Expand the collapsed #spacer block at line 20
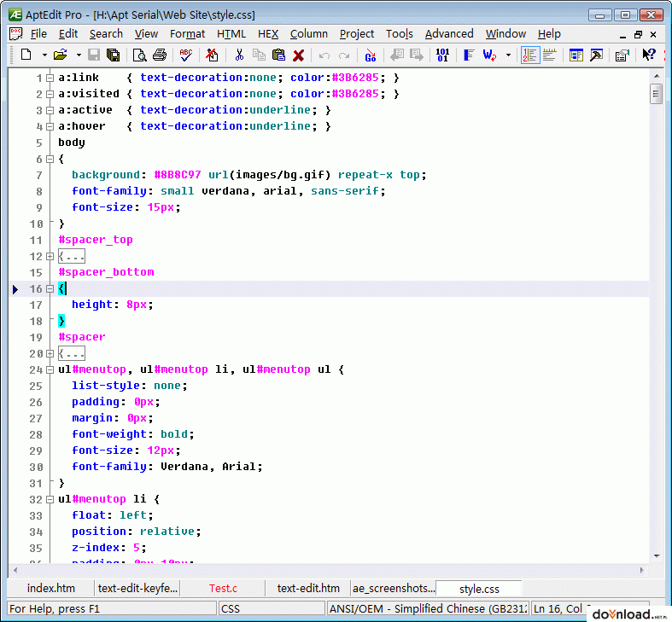Viewport: 672px width, 622px height. (50, 353)
